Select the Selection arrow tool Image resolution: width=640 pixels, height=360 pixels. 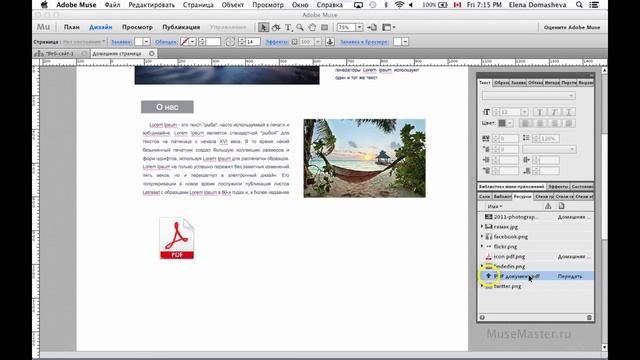pos(263,27)
